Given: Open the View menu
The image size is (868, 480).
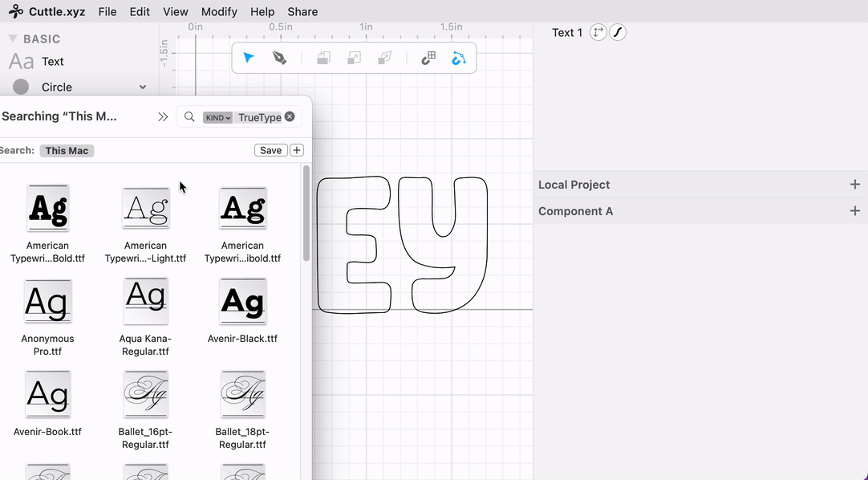Looking at the screenshot, I should 175,11.
